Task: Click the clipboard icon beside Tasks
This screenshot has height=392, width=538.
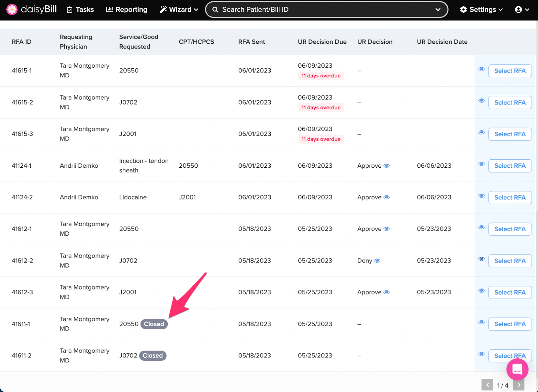Action: coord(70,10)
